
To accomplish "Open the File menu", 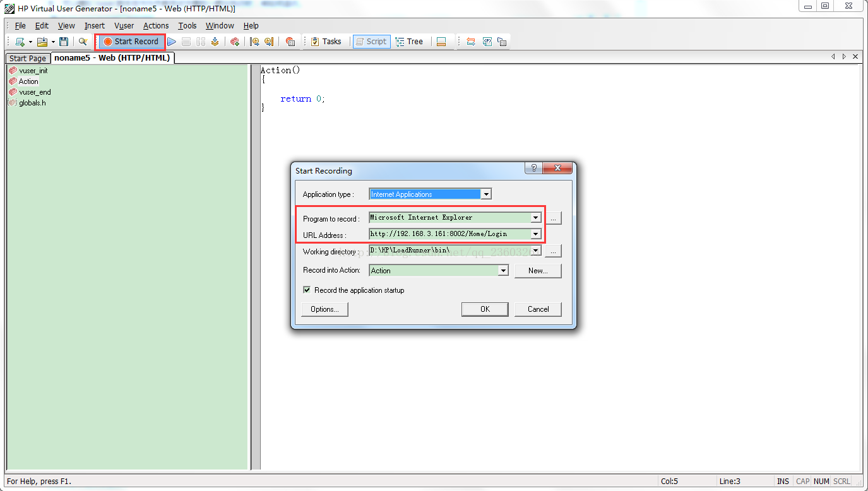I will (20, 26).
